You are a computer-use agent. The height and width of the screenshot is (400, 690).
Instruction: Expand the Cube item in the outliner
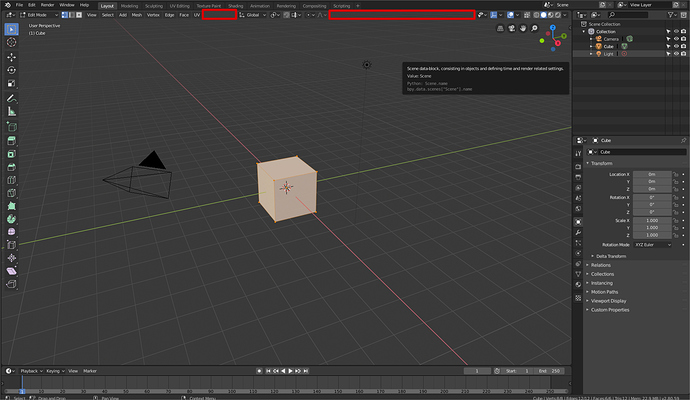click(591, 46)
